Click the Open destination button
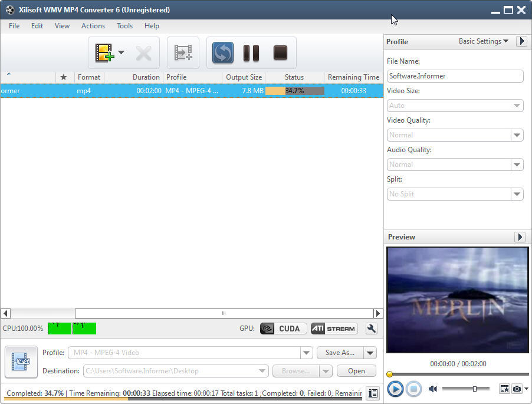532x404 pixels. tap(356, 371)
